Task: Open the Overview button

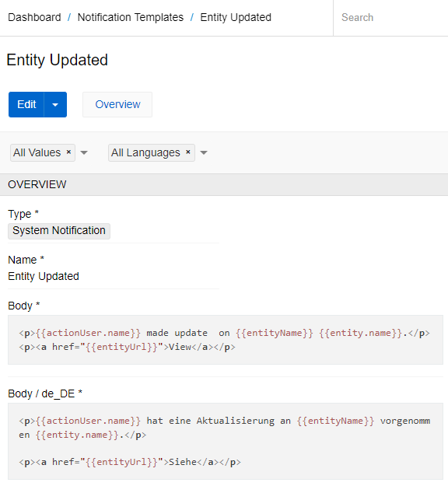Action: [117, 104]
